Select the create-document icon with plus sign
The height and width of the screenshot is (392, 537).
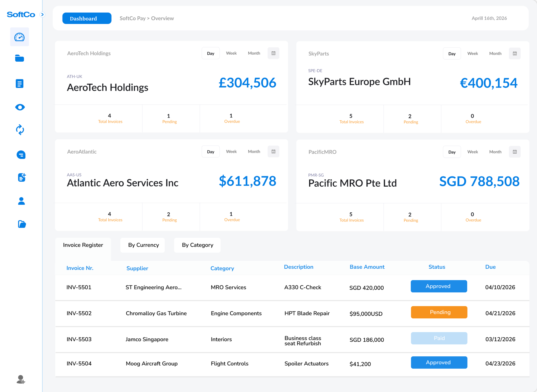pyautogui.click(x=21, y=178)
